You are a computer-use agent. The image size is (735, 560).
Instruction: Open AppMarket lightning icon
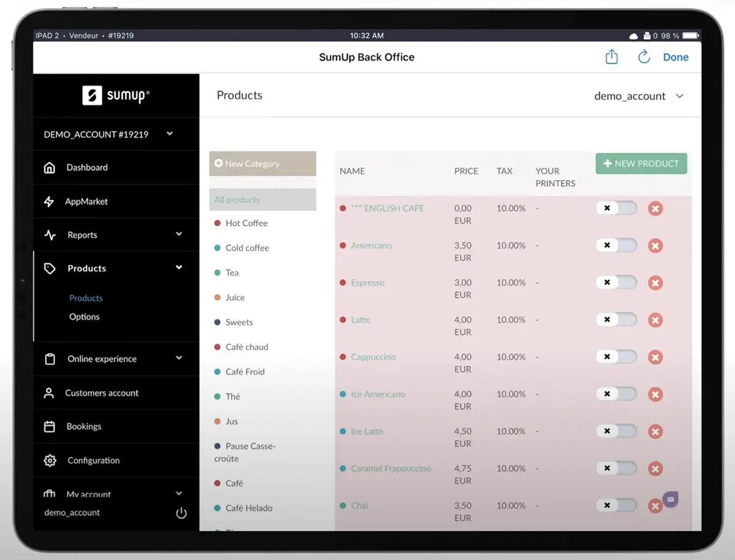[49, 201]
